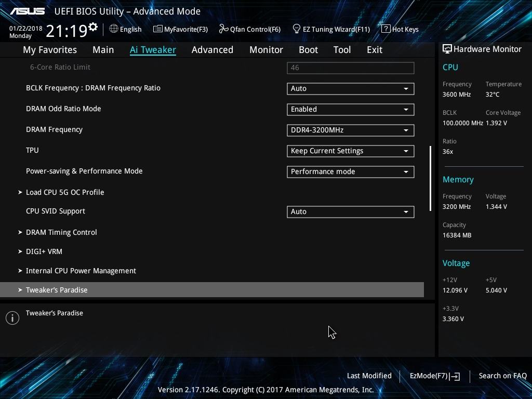
Task: Click the EzMode exit arrow icon
Action: (455, 376)
